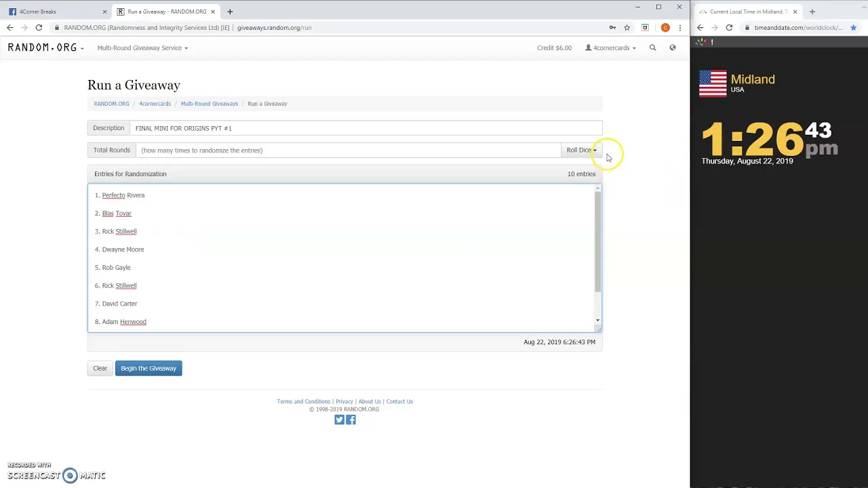Screen dimensions: 868x488
Task: Click the Total Rounds input field
Action: point(349,150)
